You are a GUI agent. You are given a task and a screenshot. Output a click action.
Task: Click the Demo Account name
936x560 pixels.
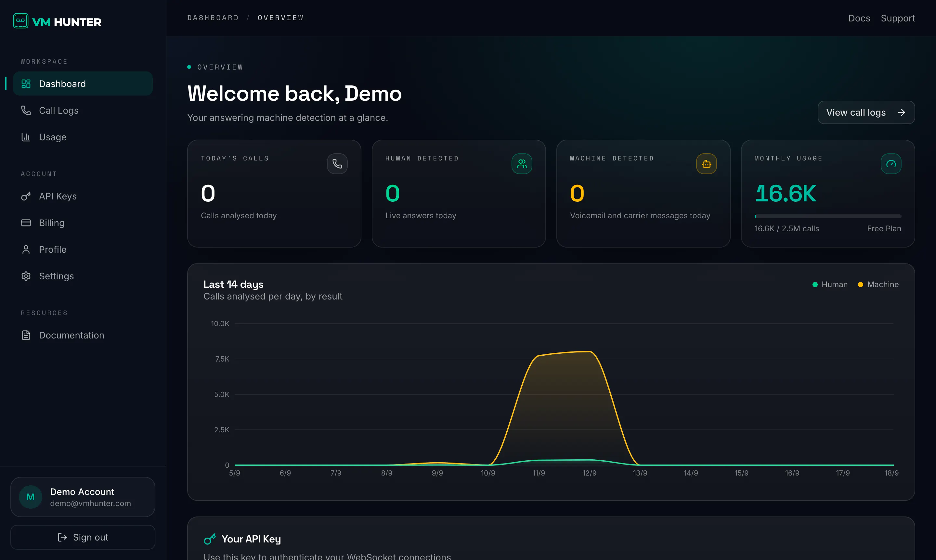[82, 492]
